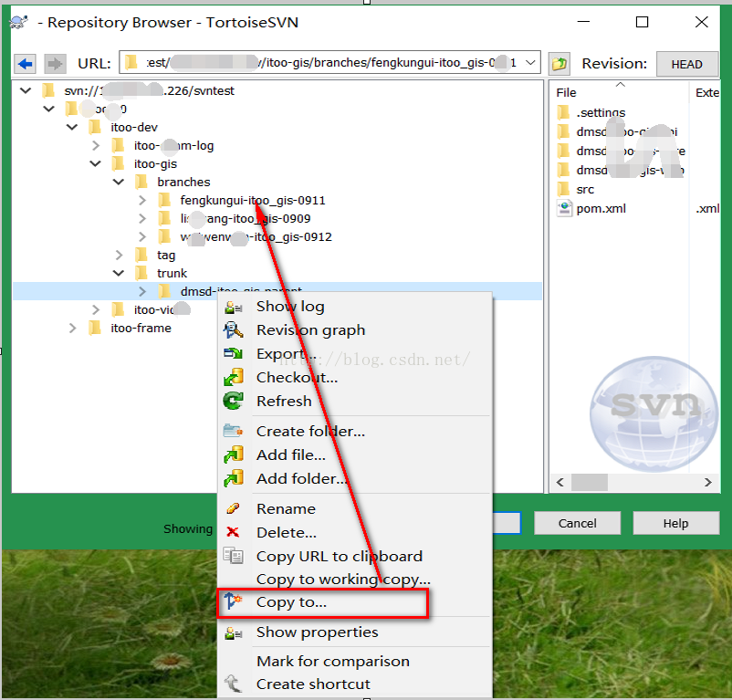This screenshot has height=700, width=732.
Task: Click the grey forward navigation arrow
Action: 55,64
